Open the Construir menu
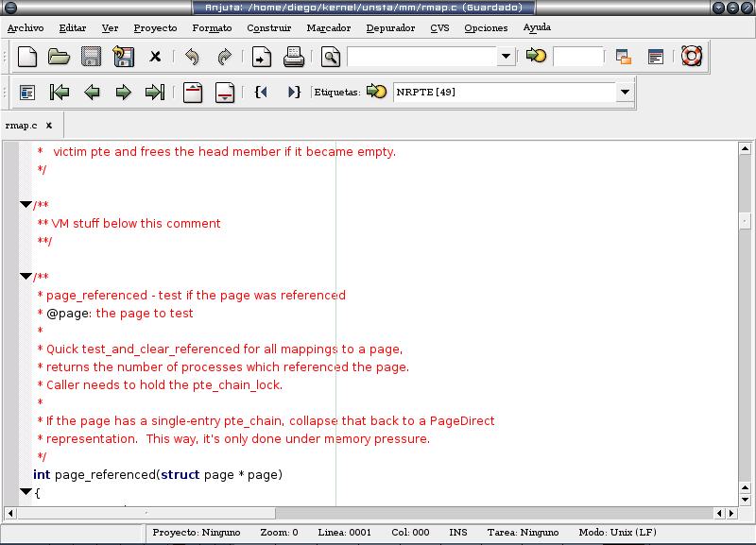This screenshot has height=545, width=756. pyautogui.click(x=269, y=28)
